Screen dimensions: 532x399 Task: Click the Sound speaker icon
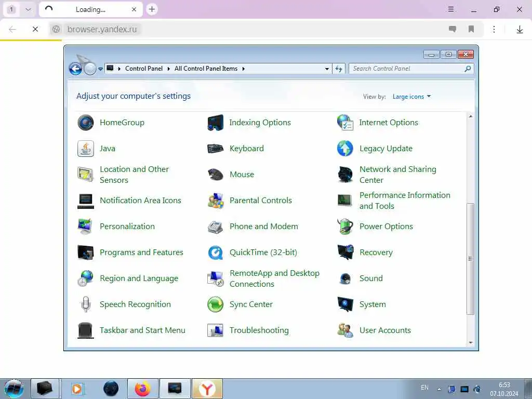tap(345, 278)
